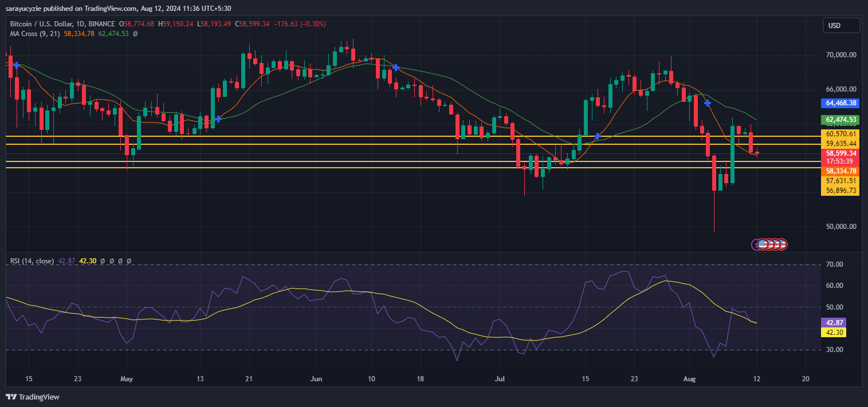This screenshot has height=407, width=868.
Task: Click the rightmost US flag event marker
Action: [x=784, y=244]
